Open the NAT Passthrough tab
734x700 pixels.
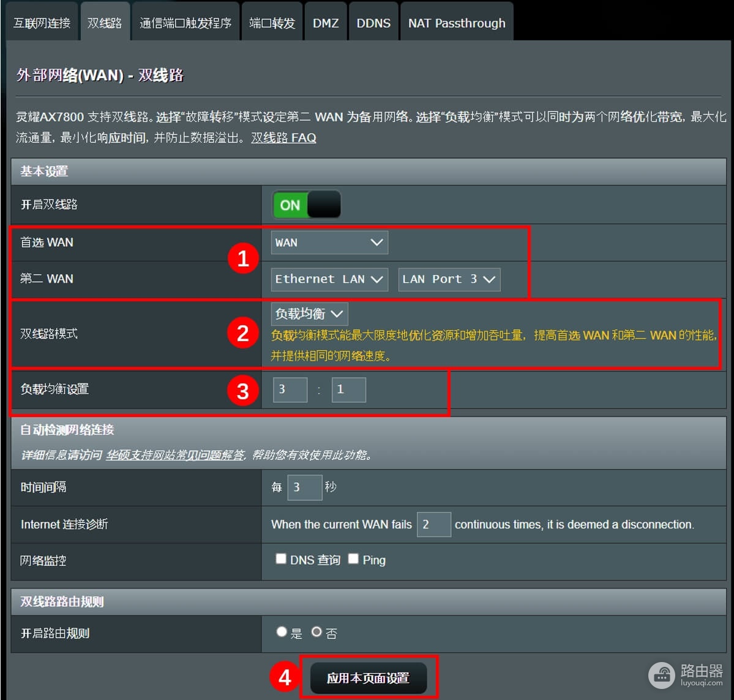(457, 23)
